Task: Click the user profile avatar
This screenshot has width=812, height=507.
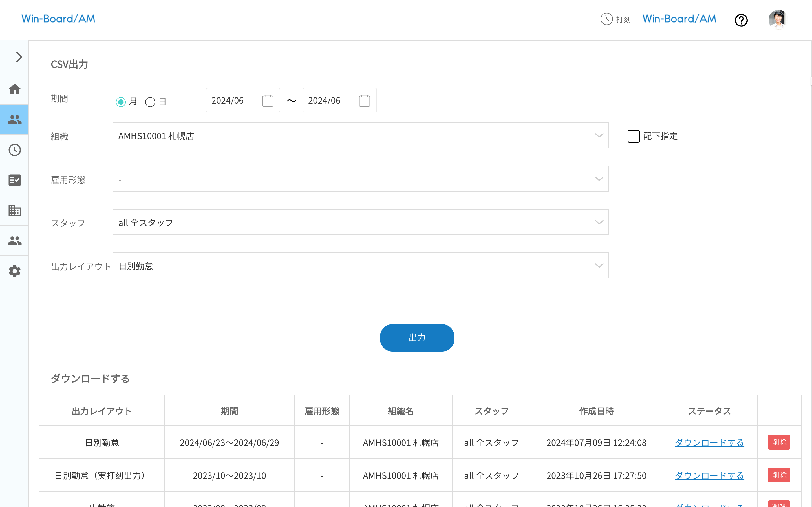Action: [x=777, y=19]
